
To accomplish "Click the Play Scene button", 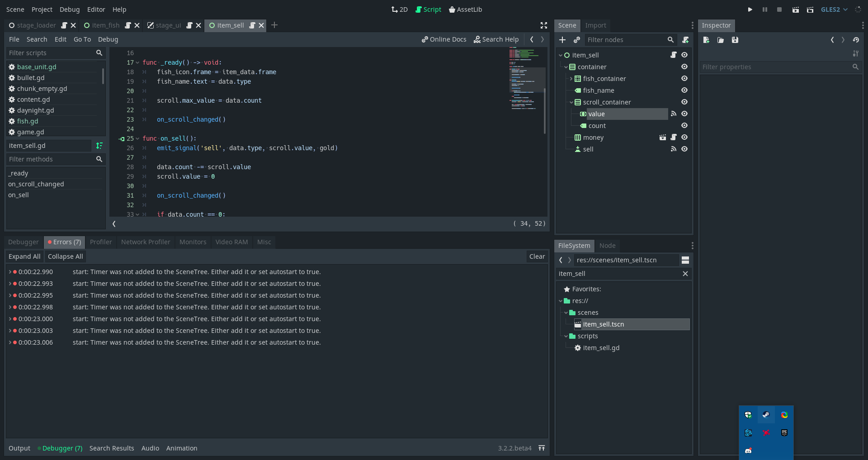I will (x=796, y=9).
